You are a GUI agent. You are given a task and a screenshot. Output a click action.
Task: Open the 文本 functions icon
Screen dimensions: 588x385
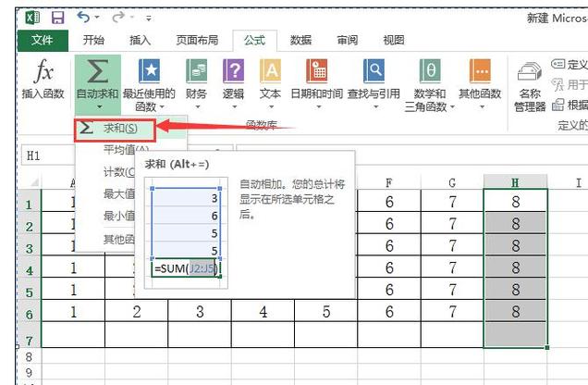(270, 70)
